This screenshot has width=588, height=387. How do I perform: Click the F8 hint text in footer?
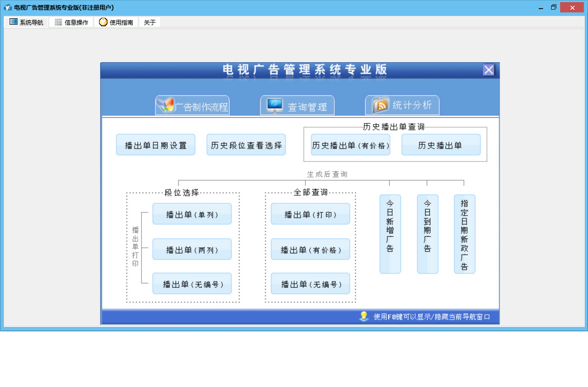(432, 317)
